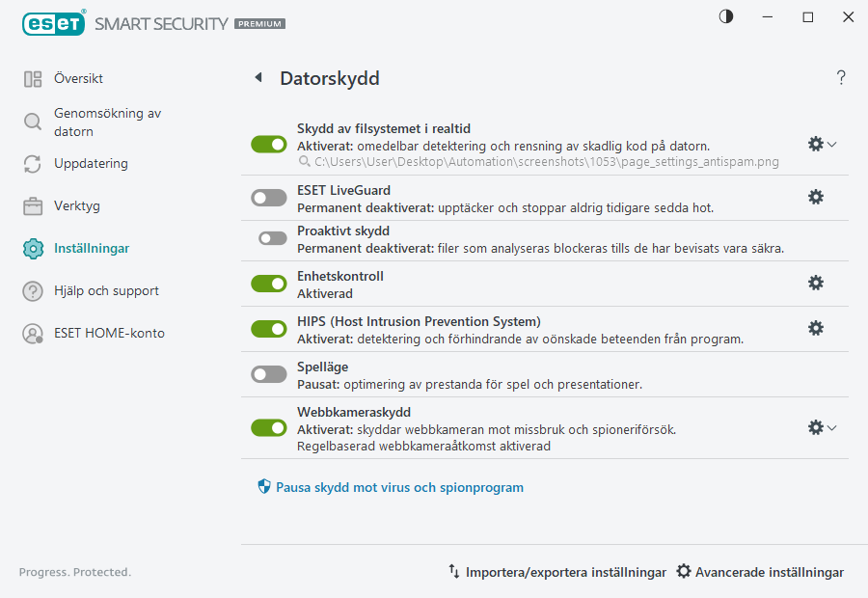
Task: Click the help question mark icon
Action: tap(840, 78)
